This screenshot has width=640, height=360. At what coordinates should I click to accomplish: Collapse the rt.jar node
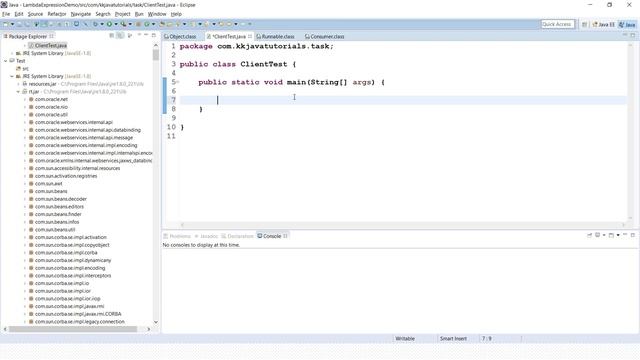[x=18, y=92]
